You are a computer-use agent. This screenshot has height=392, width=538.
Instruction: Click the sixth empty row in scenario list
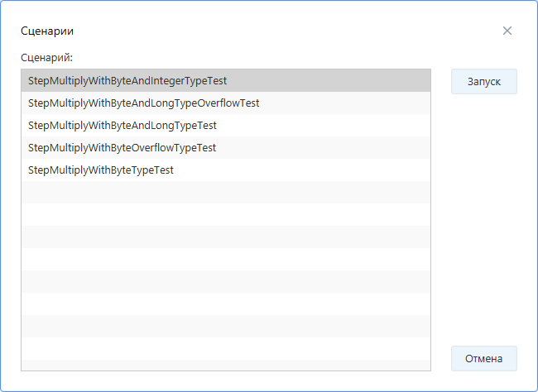click(225, 304)
